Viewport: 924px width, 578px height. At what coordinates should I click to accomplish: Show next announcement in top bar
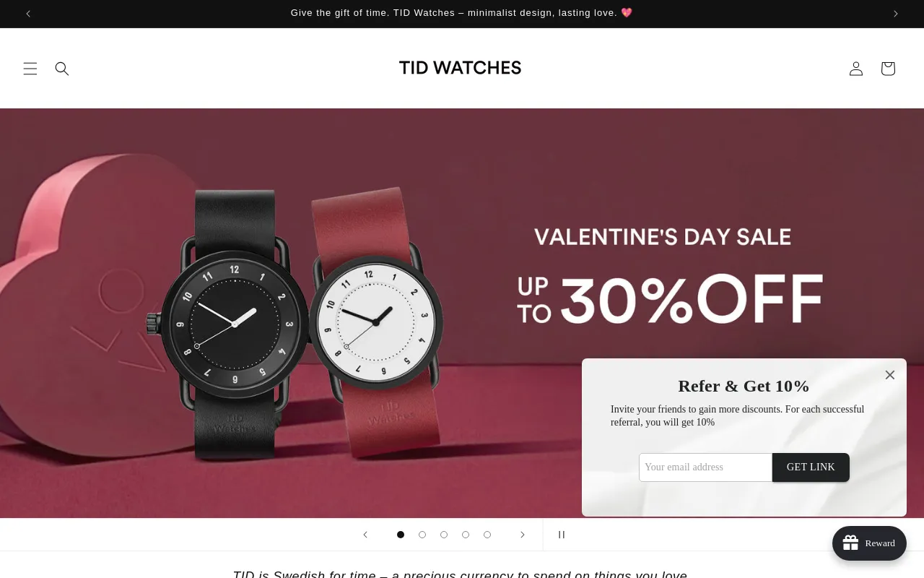pos(896,13)
